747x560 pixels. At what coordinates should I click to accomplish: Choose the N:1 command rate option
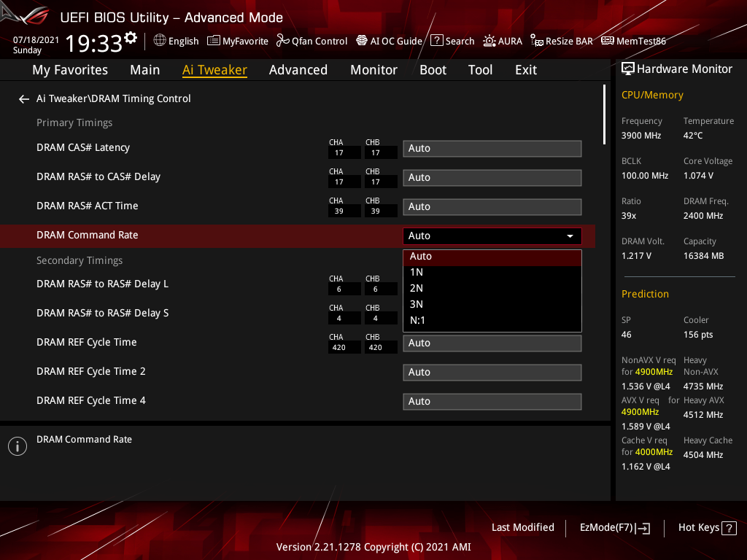492,320
